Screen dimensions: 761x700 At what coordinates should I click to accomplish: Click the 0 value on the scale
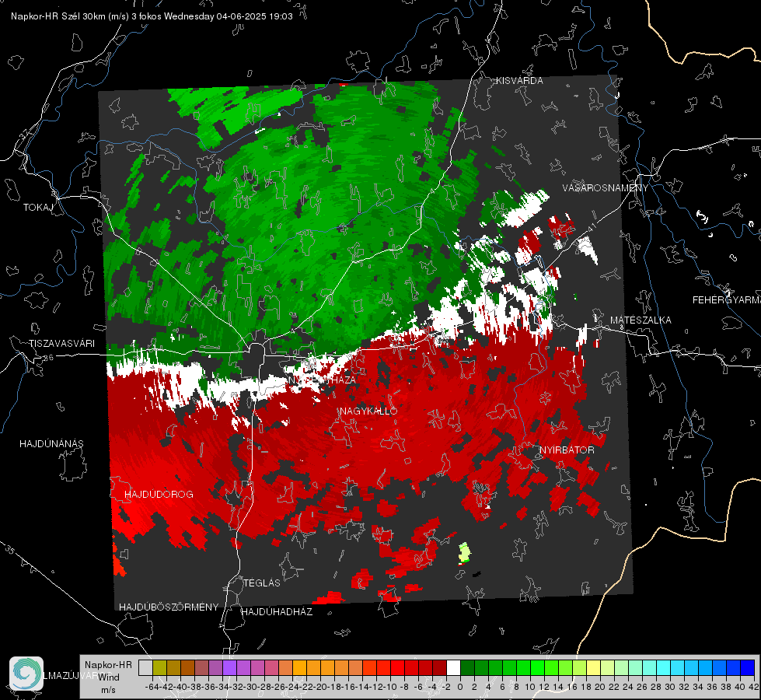click(460, 687)
